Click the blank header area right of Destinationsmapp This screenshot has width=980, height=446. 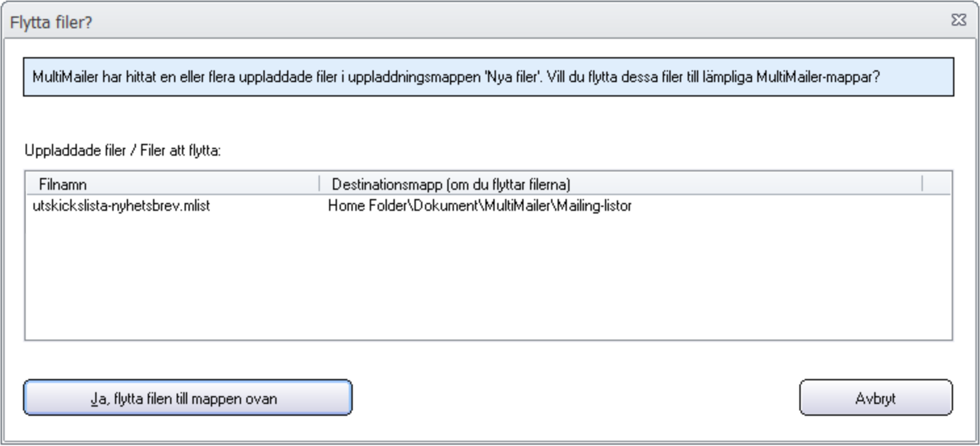(937, 183)
